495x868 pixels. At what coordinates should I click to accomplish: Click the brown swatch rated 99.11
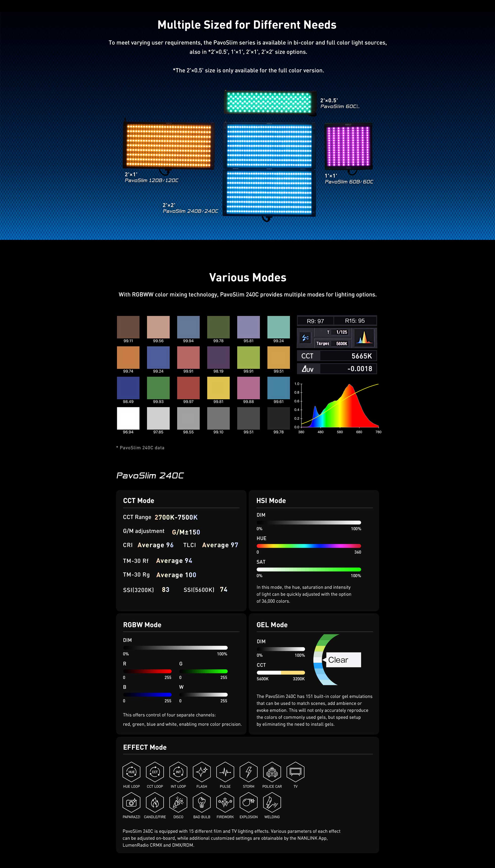(128, 327)
